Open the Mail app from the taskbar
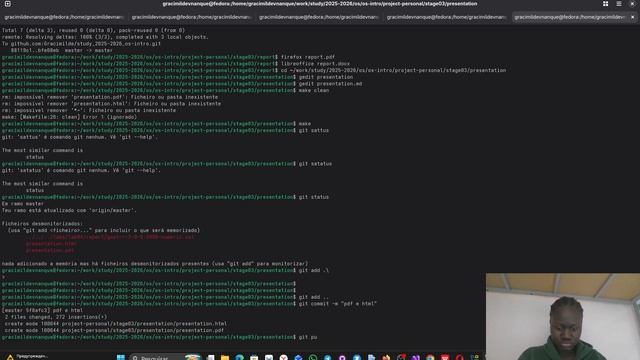This screenshot has width=640, height=360. 269,358
